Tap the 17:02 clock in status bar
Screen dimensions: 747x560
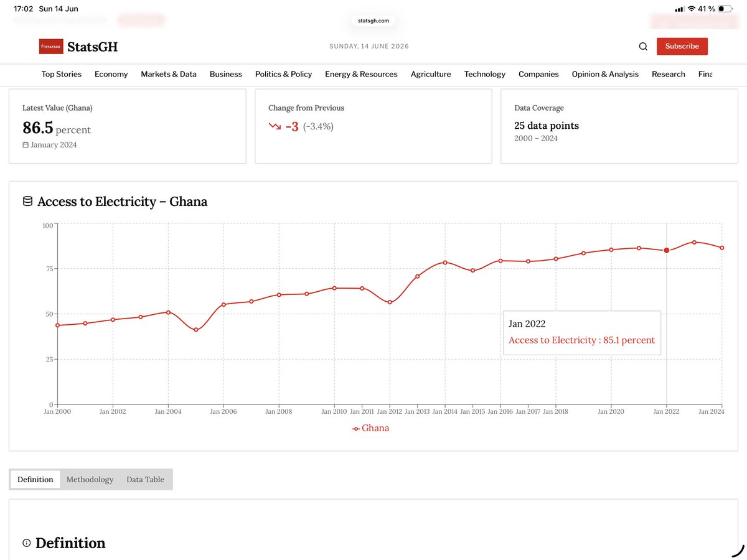23,9
